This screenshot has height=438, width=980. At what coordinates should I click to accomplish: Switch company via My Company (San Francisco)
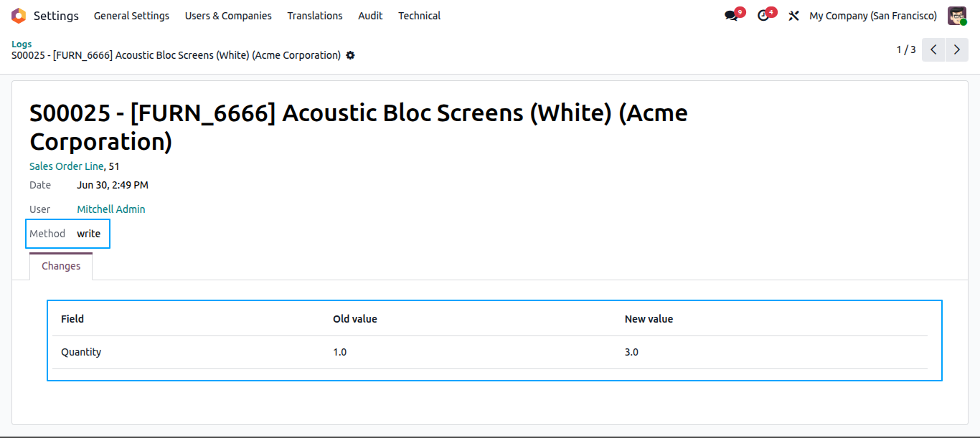(873, 16)
